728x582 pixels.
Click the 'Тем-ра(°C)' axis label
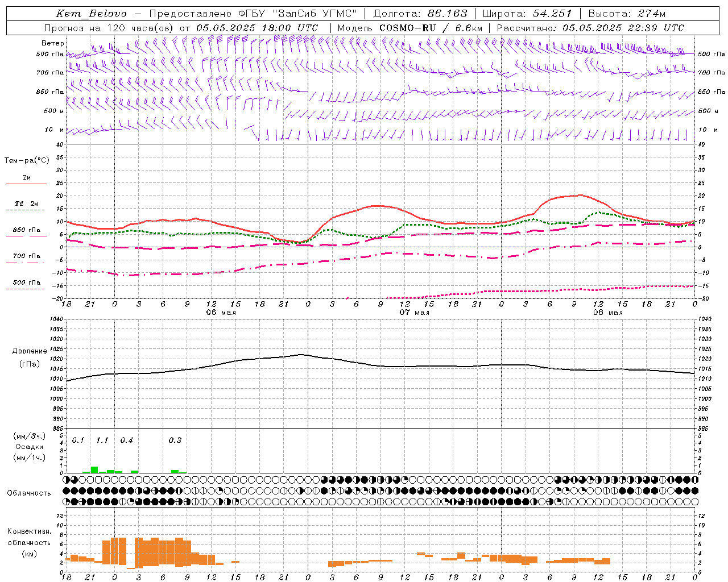27,161
